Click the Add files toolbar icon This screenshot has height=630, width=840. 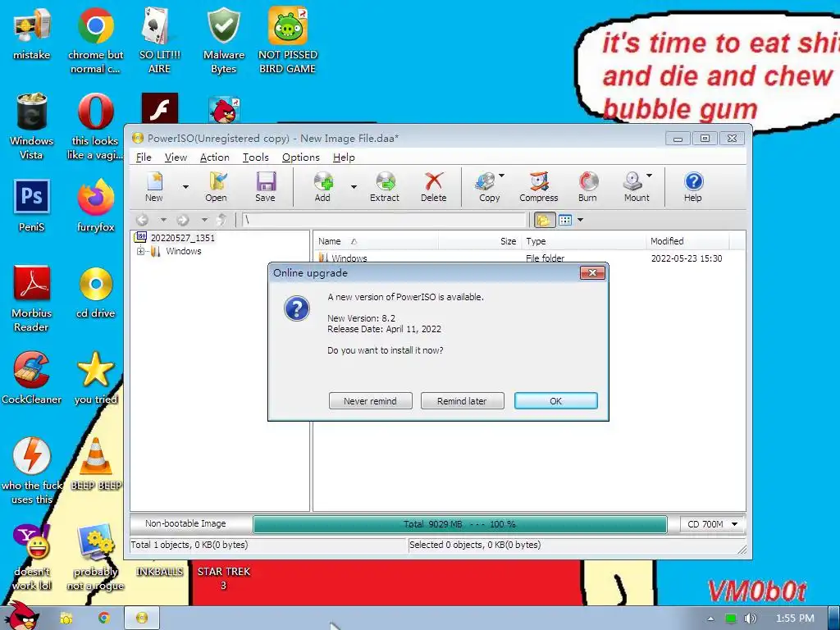pyautogui.click(x=322, y=186)
